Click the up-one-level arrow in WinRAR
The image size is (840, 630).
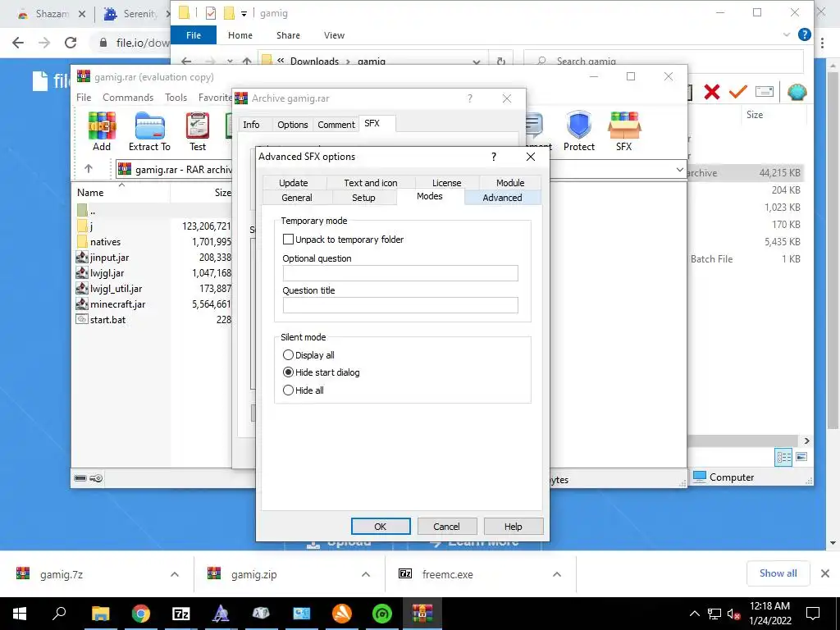pos(89,169)
